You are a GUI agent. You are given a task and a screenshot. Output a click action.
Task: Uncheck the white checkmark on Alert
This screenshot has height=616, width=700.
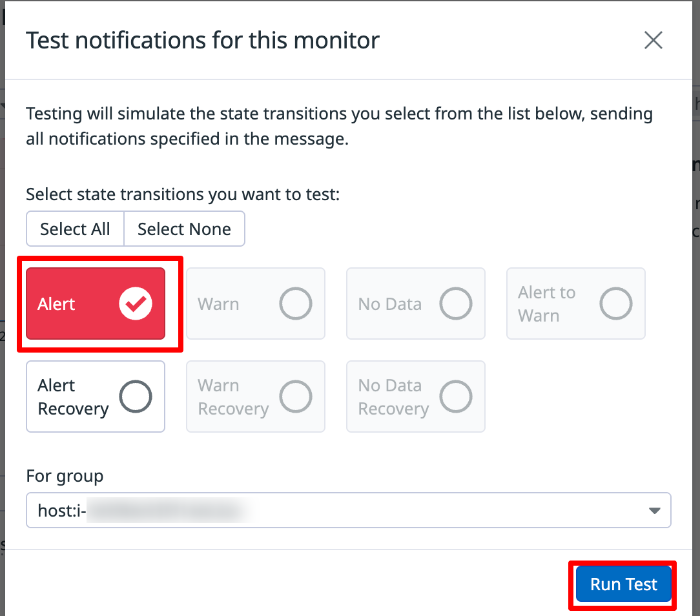coord(135,304)
